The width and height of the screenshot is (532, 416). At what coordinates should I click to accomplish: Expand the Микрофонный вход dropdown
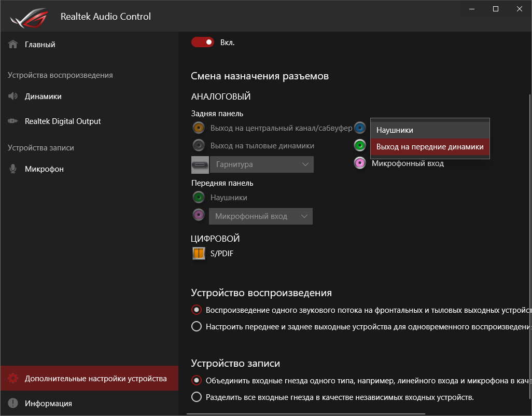point(260,216)
